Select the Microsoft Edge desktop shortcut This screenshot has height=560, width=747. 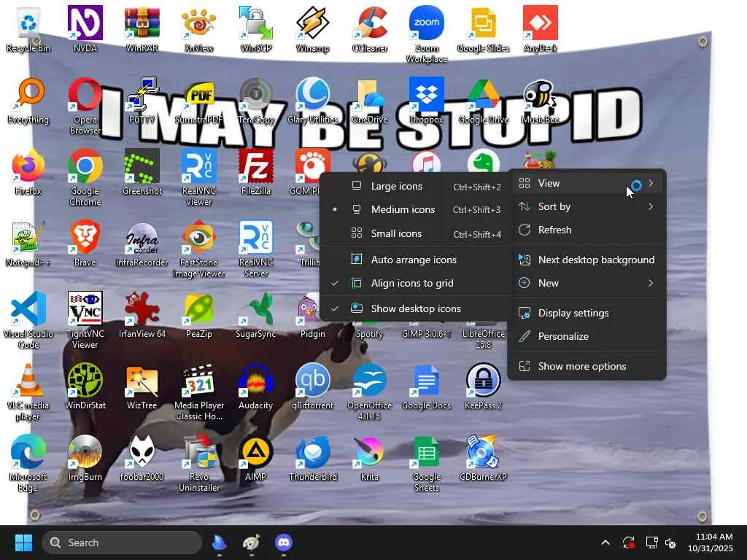click(x=28, y=463)
